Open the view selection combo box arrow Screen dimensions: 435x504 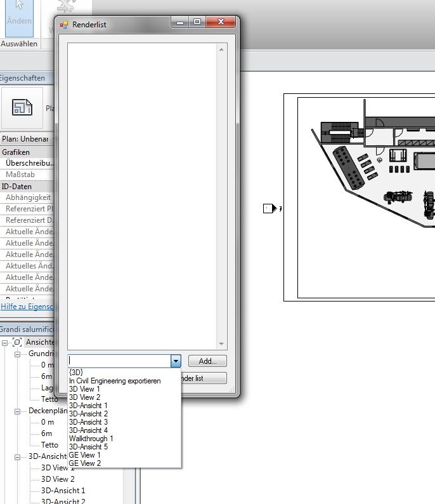pos(176,361)
